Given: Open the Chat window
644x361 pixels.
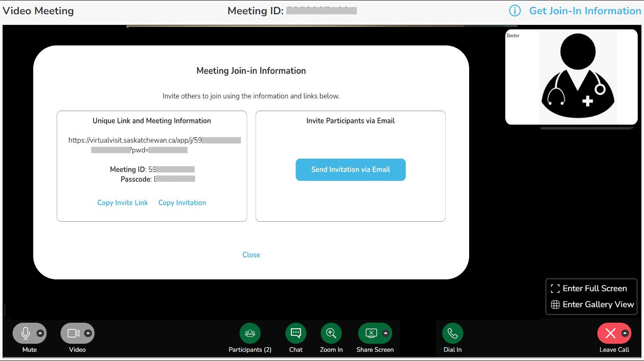Looking at the screenshot, I should tap(296, 333).
